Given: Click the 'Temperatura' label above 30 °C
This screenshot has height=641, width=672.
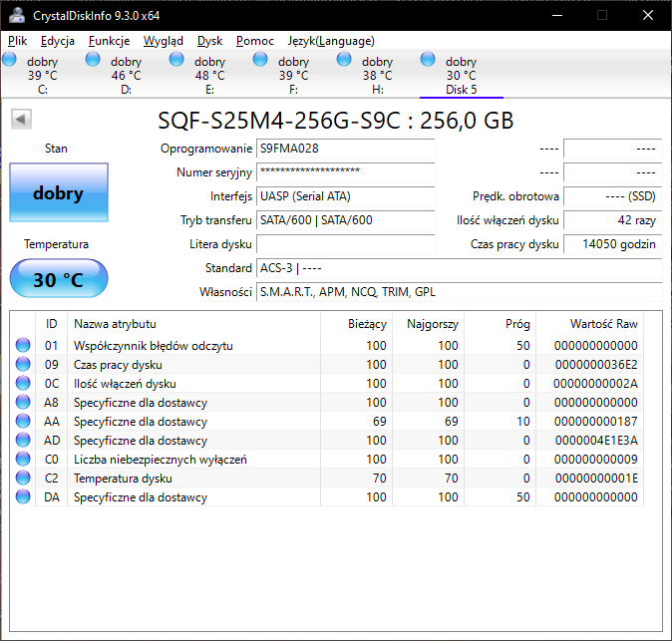Looking at the screenshot, I should coord(56,244).
